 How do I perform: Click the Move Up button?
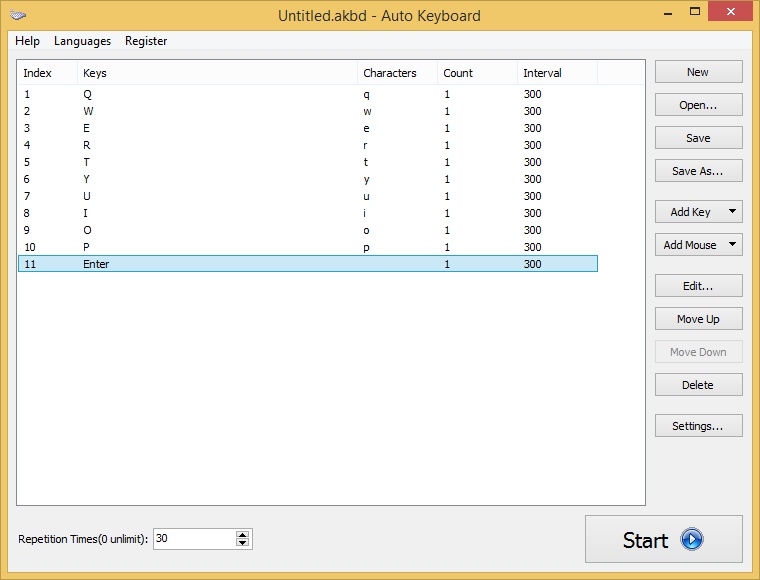coord(698,319)
